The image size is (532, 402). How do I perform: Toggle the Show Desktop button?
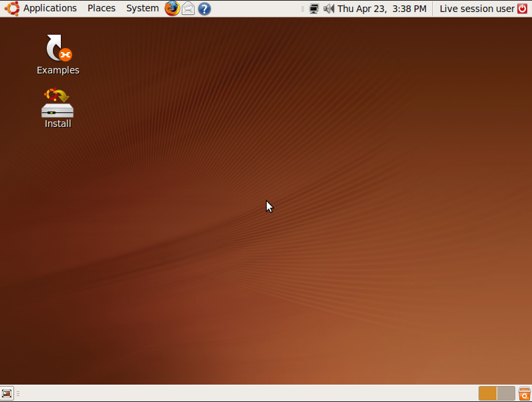pos(7,393)
